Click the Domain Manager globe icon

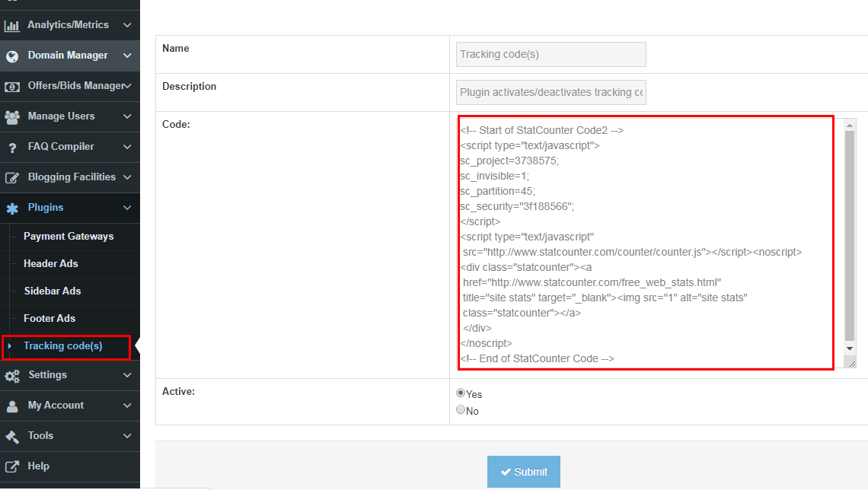(12, 56)
